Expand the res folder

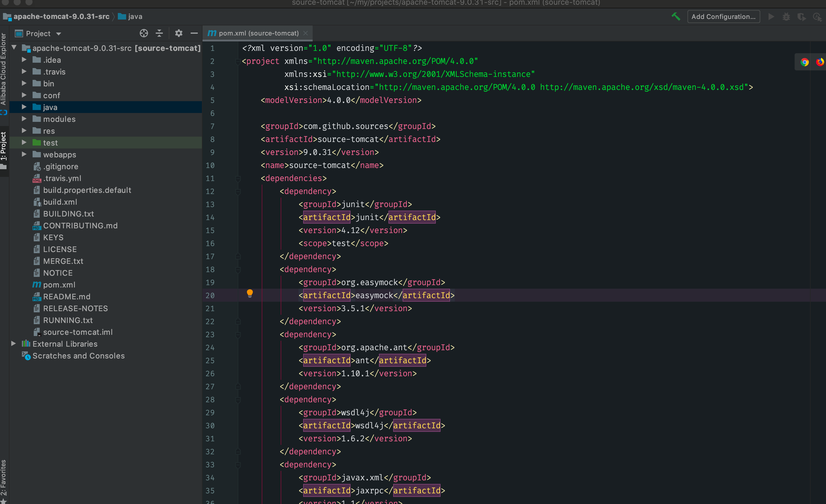24,131
